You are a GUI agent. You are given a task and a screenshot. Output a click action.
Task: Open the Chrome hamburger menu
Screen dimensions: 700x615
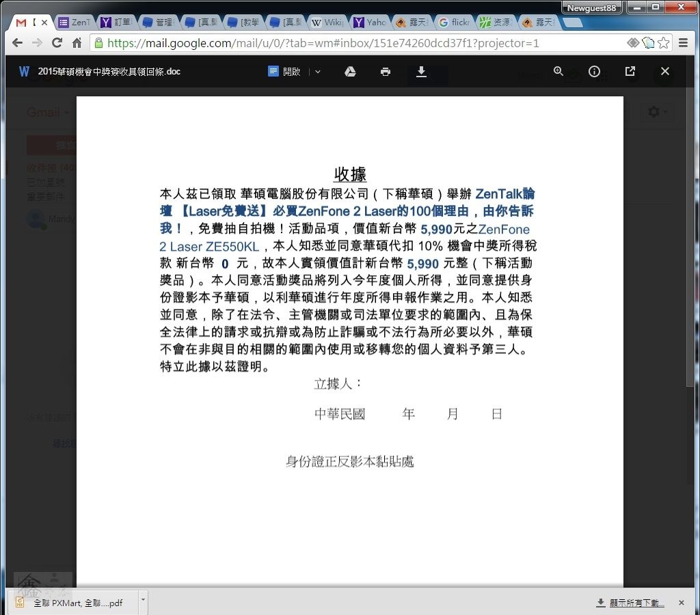tap(683, 43)
